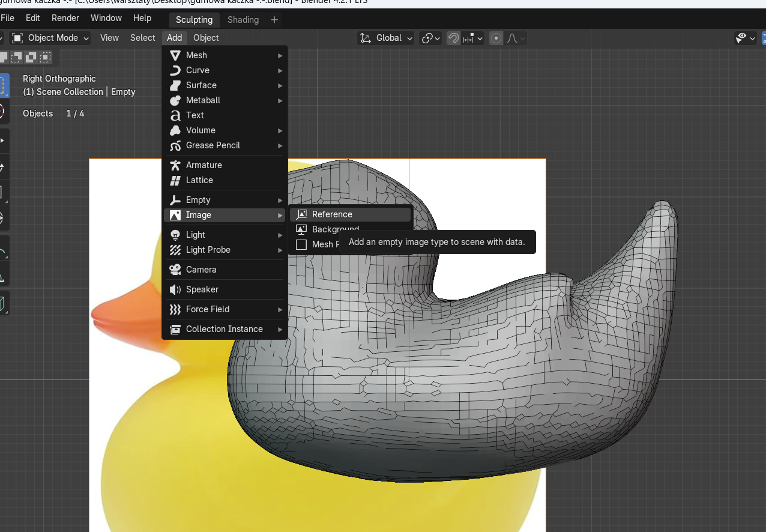Image resolution: width=766 pixels, height=532 pixels.
Task: Open the Object menu in the viewport header
Action: (206, 38)
